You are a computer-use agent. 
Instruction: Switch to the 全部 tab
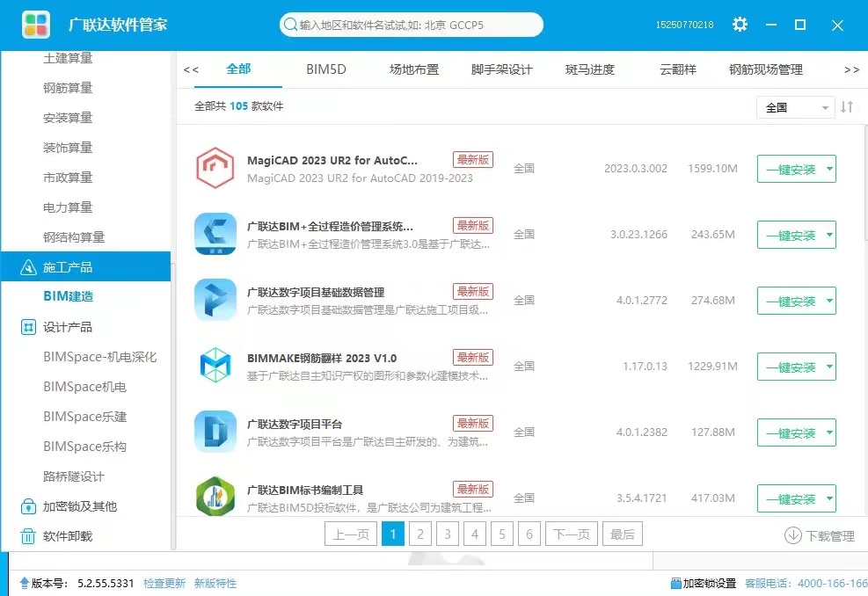[238, 69]
